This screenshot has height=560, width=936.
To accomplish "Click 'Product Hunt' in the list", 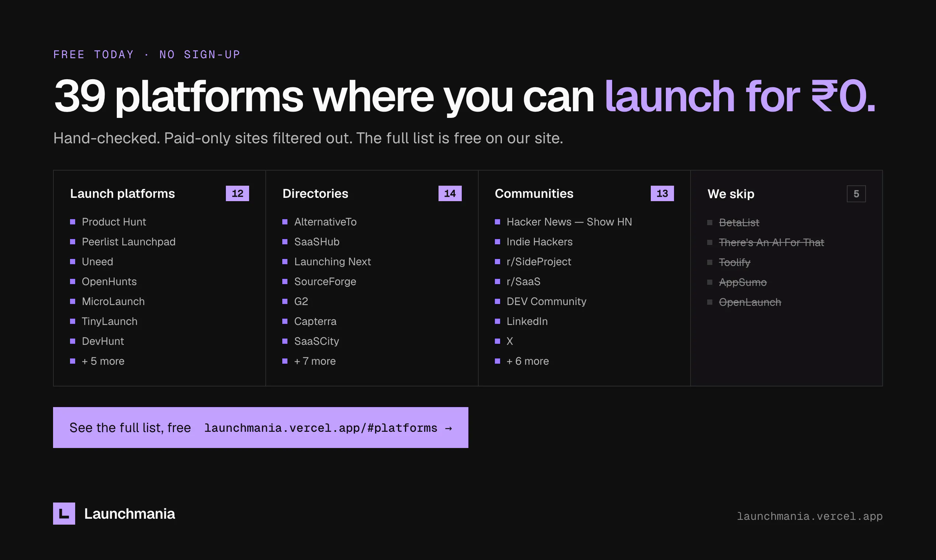I will click(x=113, y=222).
